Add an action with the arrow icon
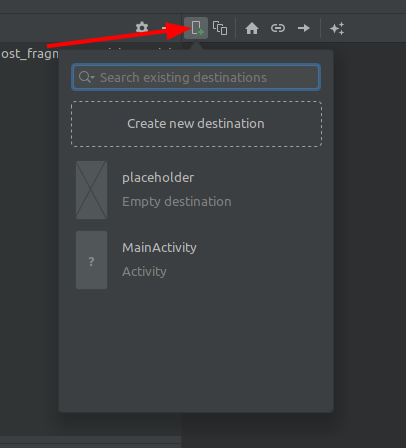This screenshot has width=406, height=448. [304, 28]
